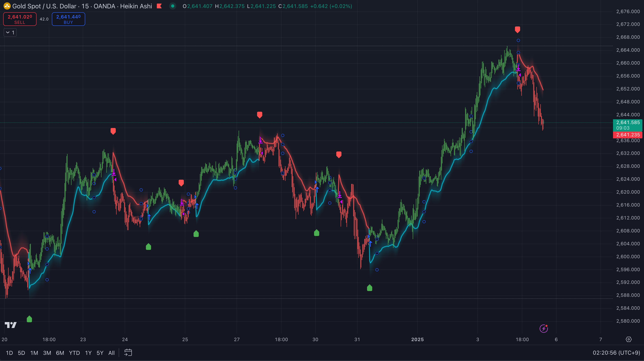644x361 pixels.
Task: Click the 2,676.000 price scale label
Action: point(628,12)
